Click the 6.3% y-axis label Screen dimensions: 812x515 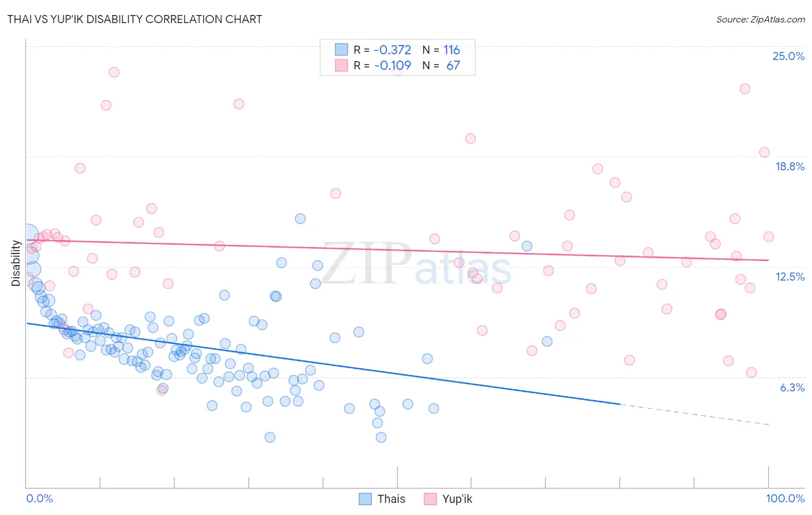click(x=792, y=387)
